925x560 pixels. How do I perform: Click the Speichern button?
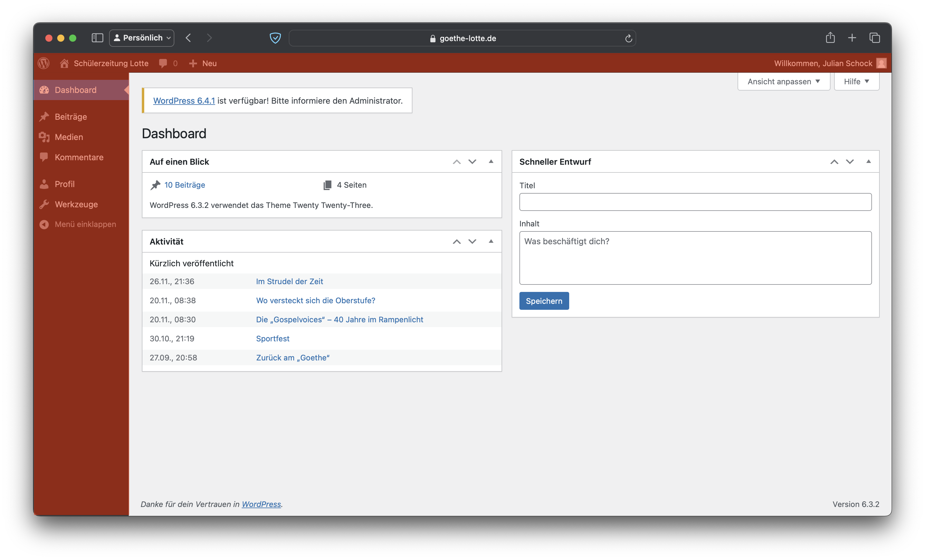(x=544, y=301)
